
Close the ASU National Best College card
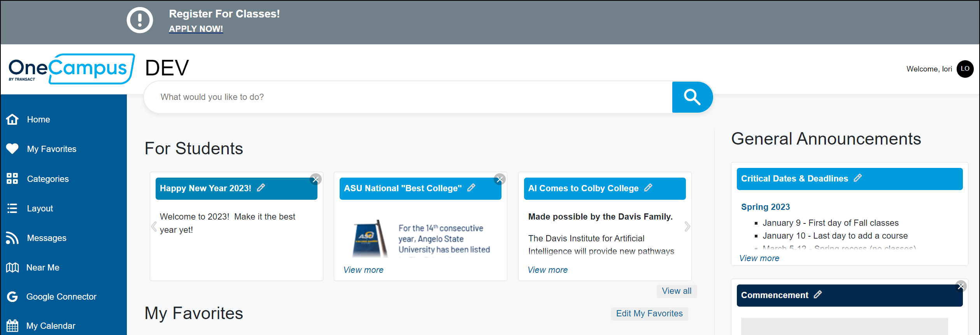pyautogui.click(x=500, y=179)
